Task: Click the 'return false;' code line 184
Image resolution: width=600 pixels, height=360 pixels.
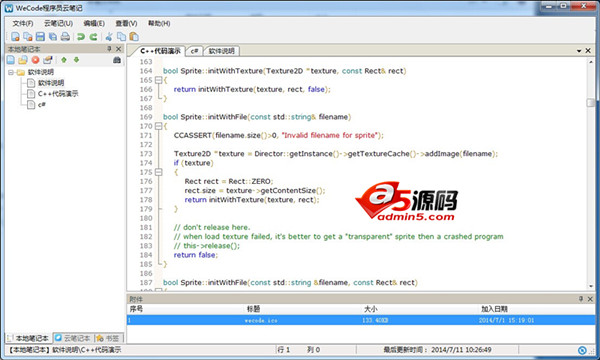Action: point(196,255)
